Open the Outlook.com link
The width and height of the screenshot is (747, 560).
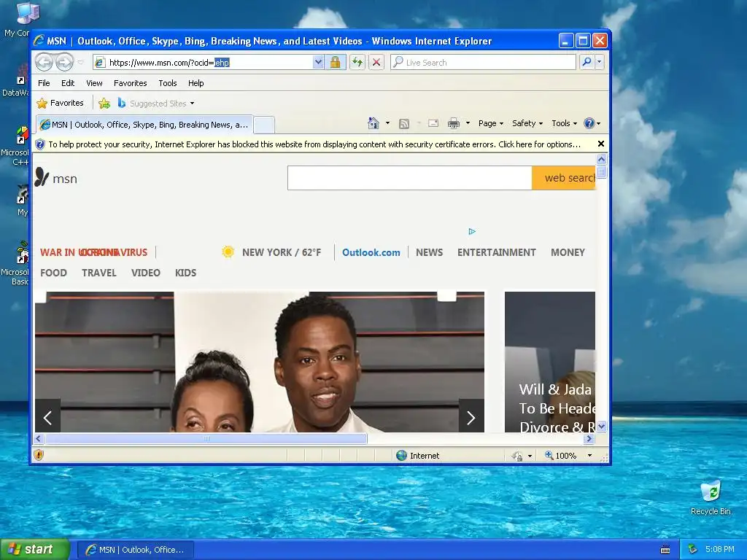371,252
